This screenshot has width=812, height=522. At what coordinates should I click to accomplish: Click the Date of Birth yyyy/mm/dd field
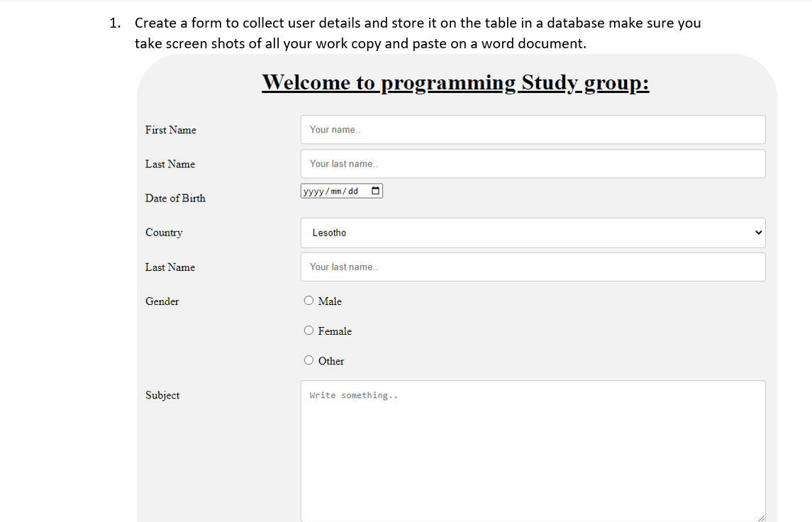point(342,191)
